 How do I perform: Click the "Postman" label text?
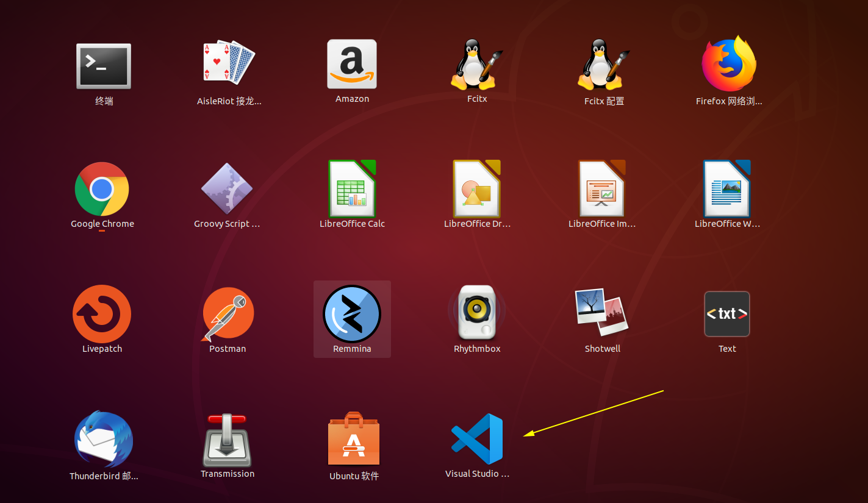pos(228,349)
